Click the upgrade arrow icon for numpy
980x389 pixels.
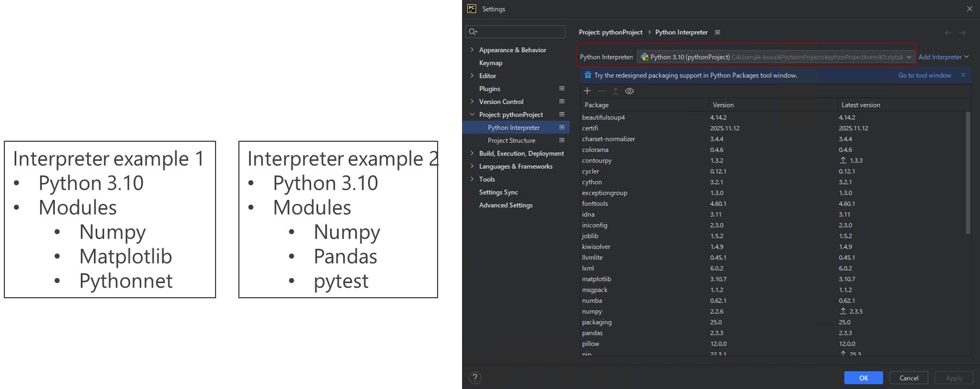843,311
